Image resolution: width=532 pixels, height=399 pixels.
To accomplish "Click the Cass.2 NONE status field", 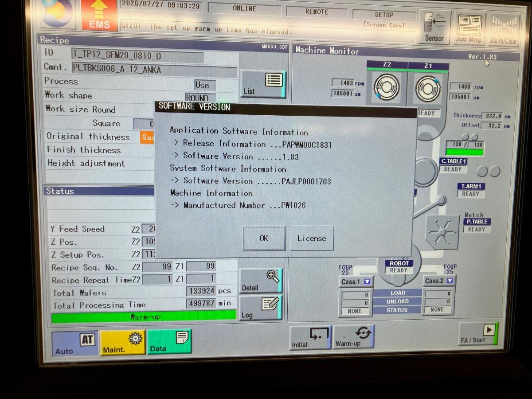I will pyautogui.click(x=437, y=309).
